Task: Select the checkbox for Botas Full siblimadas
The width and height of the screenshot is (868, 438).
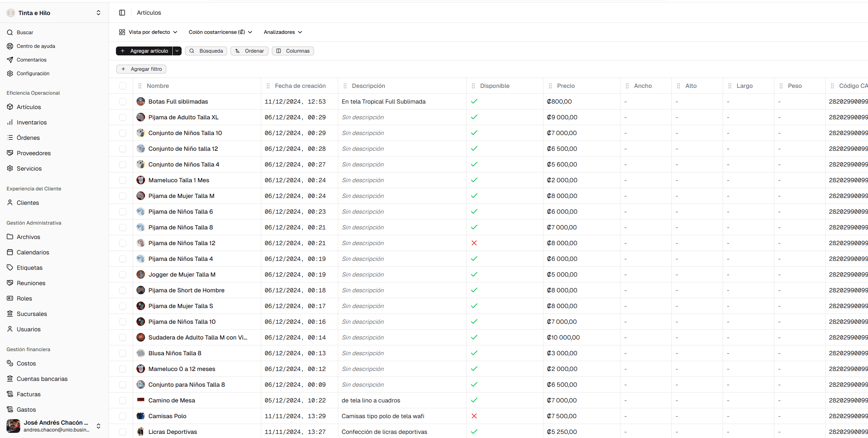Action: 123,101
